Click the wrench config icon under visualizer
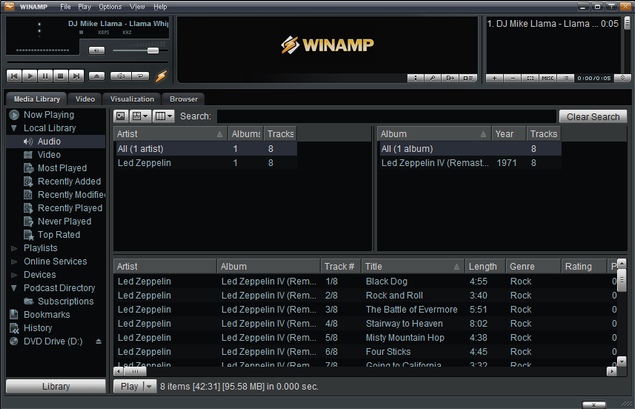Screen dimensions: 635x409 [433, 78]
